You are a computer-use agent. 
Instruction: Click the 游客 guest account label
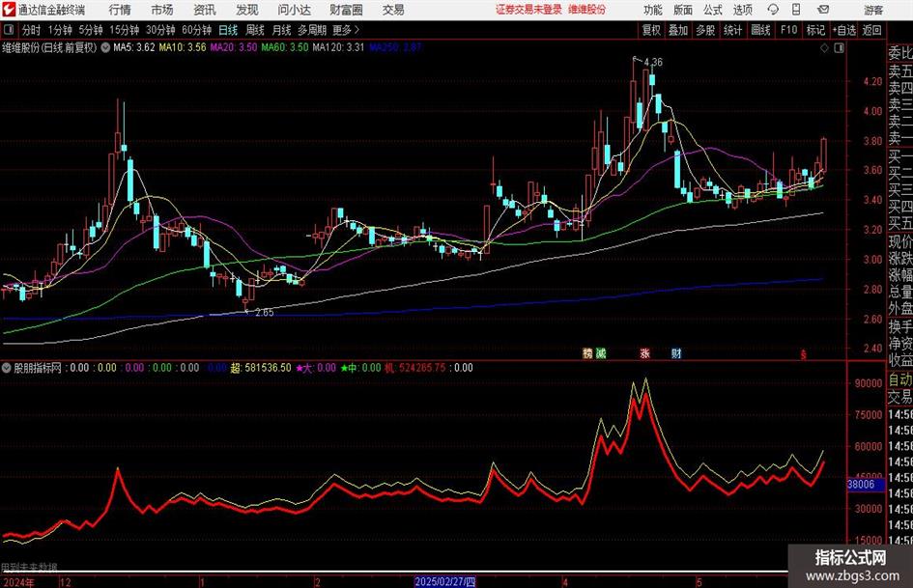[873, 10]
